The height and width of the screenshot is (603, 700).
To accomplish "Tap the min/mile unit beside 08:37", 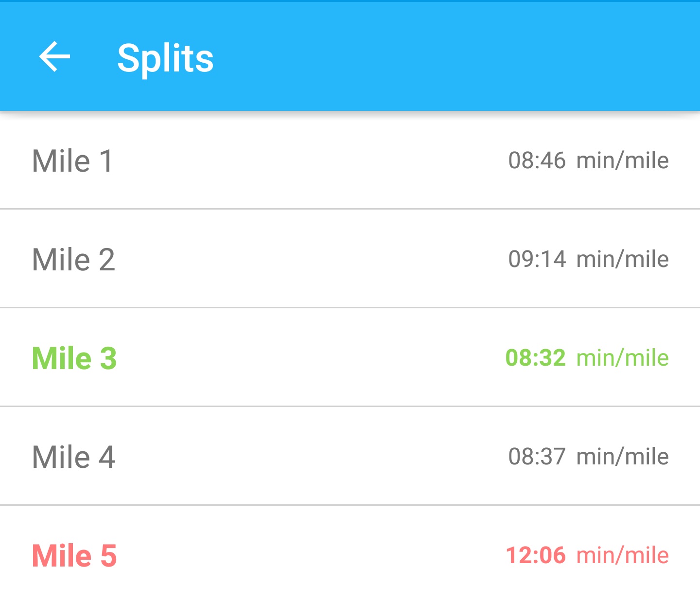I will coord(622,457).
